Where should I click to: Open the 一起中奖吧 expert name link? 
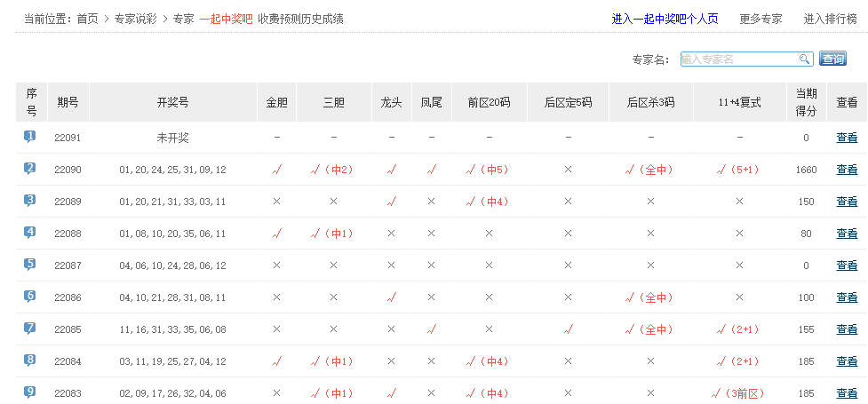[x=226, y=19]
